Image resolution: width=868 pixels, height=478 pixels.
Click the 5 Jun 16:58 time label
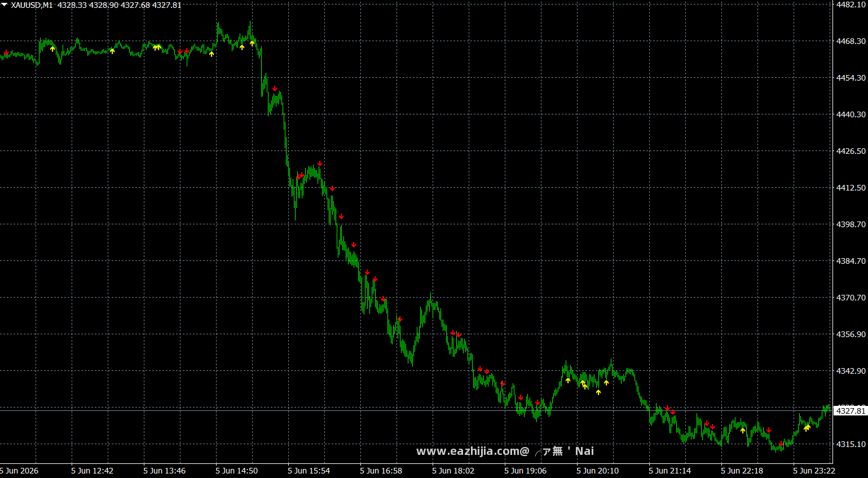click(381, 471)
